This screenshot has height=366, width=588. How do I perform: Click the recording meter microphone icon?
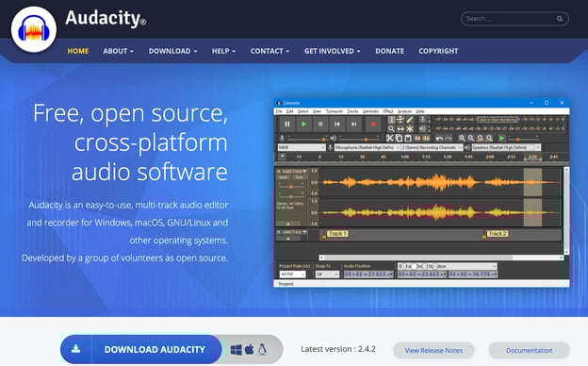[x=422, y=120]
